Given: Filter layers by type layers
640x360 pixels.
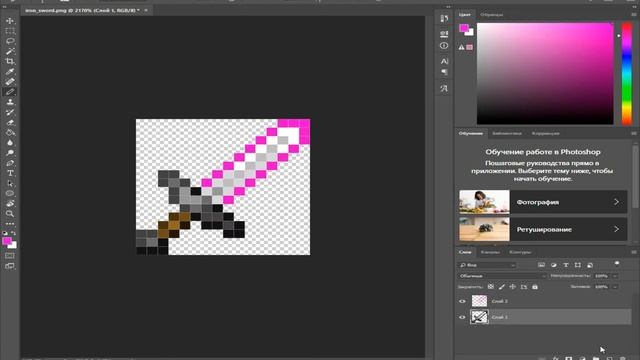Looking at the screenshot, I should point(566,265).
